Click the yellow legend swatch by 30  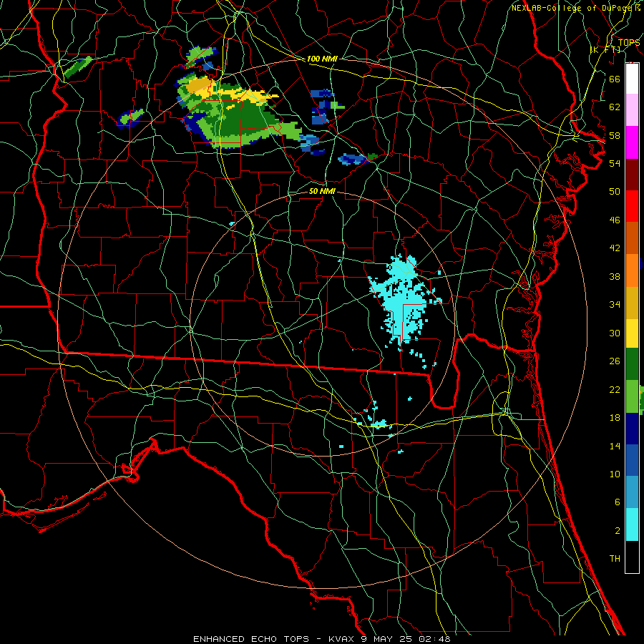(x=632, y=333)
